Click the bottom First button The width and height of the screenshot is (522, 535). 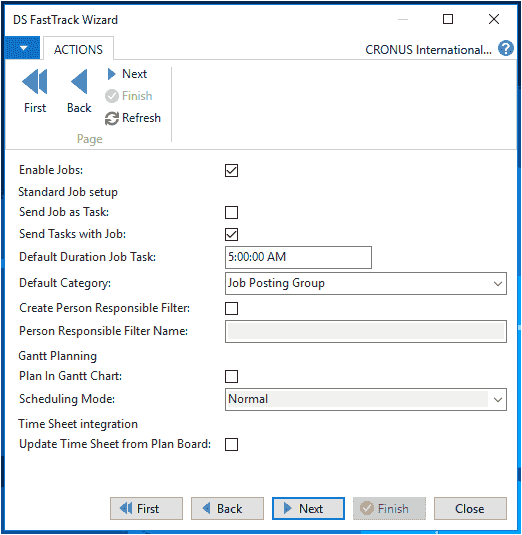coord(146,508)
